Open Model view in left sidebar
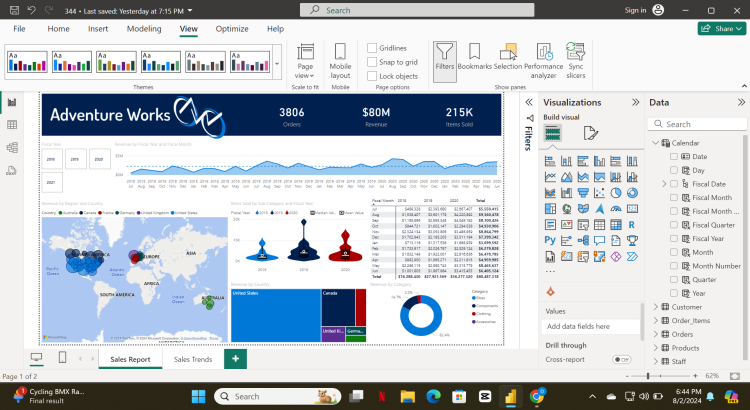Screen dimensions: 750x410 (x=12, y=147)
